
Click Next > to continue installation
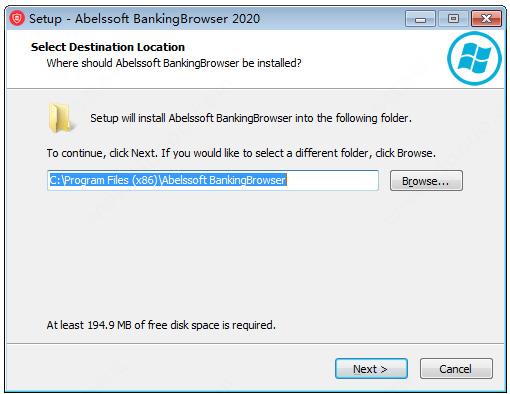[371, 369]
